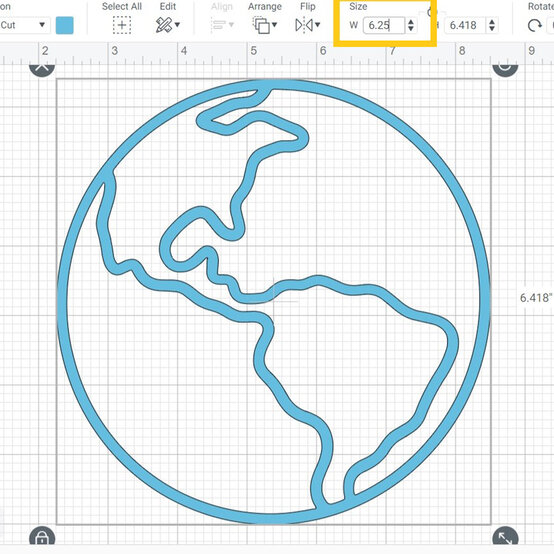Click the Size label
The width and height of the screenshot is (554, 554).
(x=358, y=6)
